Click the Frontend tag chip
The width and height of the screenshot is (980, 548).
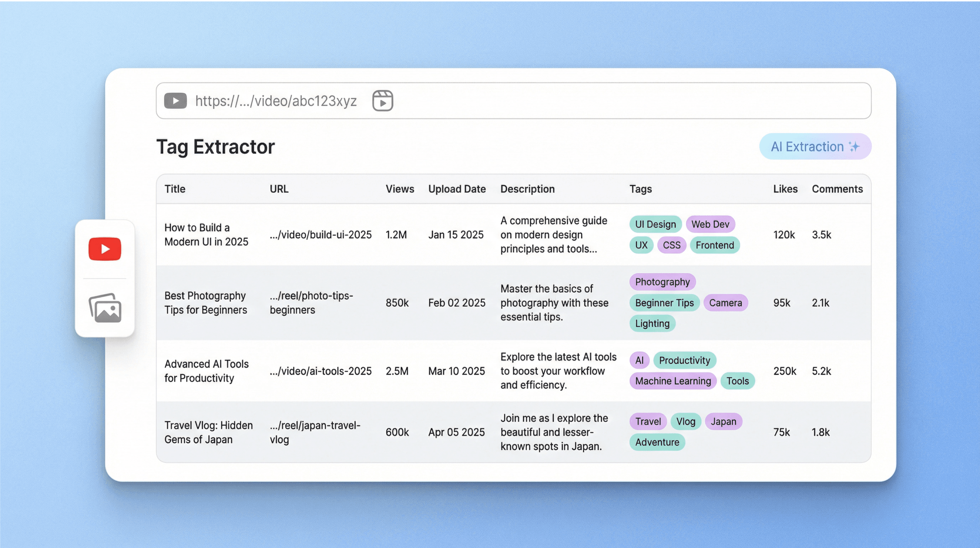pyautogui.click(x=714, y=245)
